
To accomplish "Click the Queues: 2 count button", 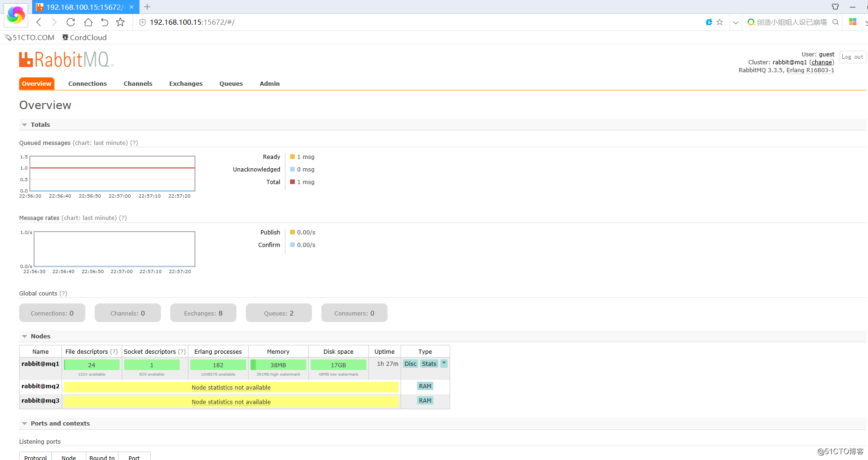I will click(279, 313).
